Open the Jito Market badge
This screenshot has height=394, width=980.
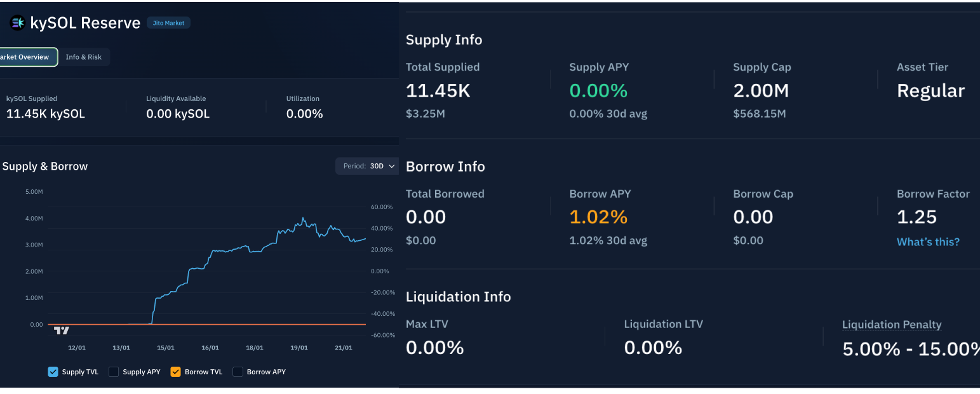168,23
